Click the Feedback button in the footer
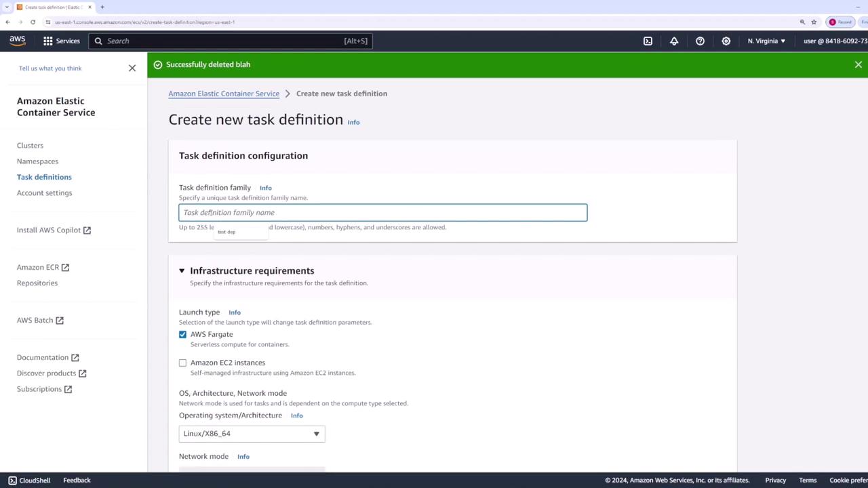Image resolution: width=868 pixels, height=488 pixels. [x=77, y=480]
